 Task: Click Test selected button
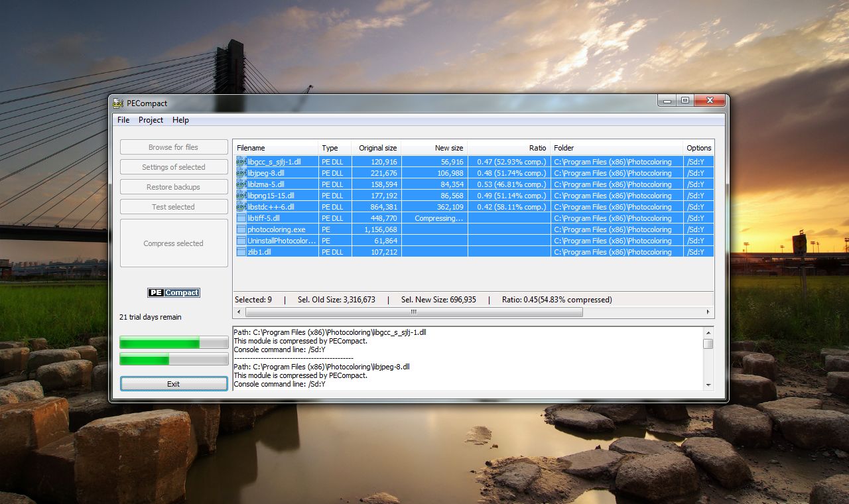pos(173,207)
